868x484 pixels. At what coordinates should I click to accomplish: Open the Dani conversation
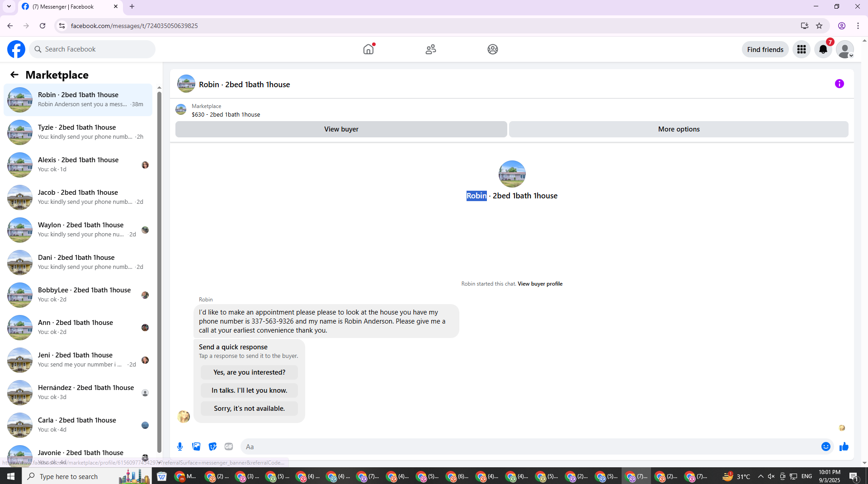tap(78, 262)
